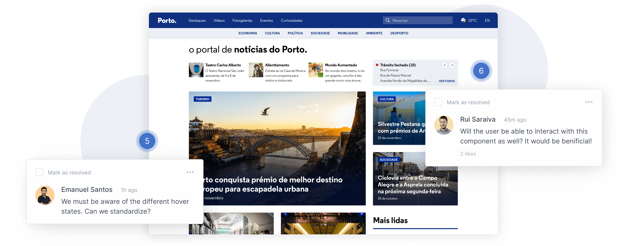Check Mark as resolved on Emanuel's comment

tap(39, 172)
